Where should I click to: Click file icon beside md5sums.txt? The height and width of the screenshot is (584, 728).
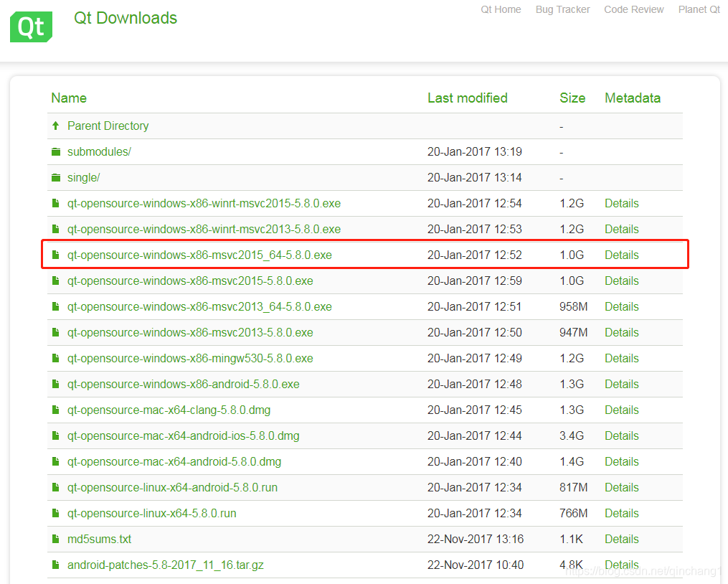click(56, 539)
